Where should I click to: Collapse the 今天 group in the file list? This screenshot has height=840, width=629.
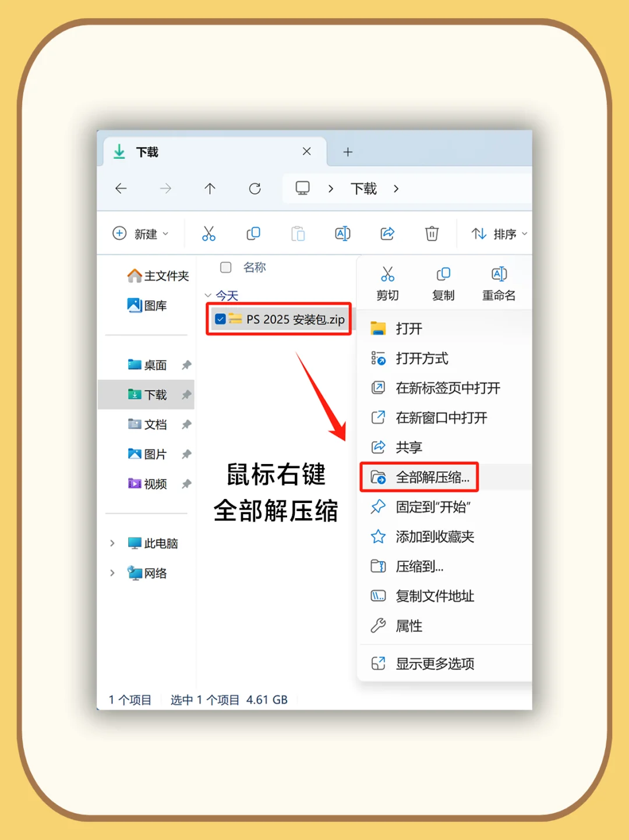tap(208, 296)
